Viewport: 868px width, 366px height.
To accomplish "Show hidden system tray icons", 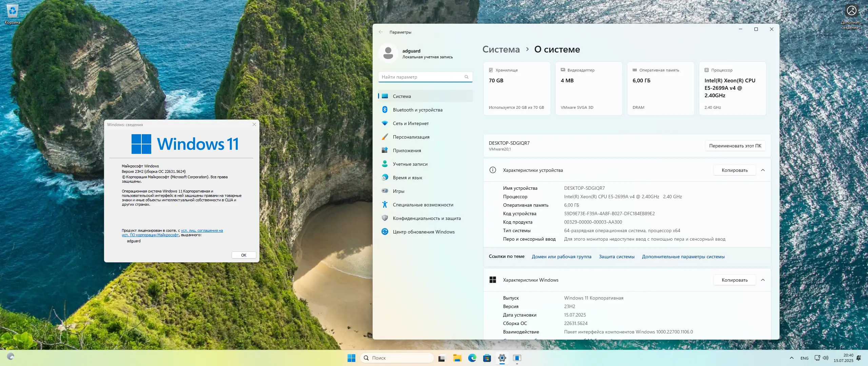I will click(x=791, y=358).
